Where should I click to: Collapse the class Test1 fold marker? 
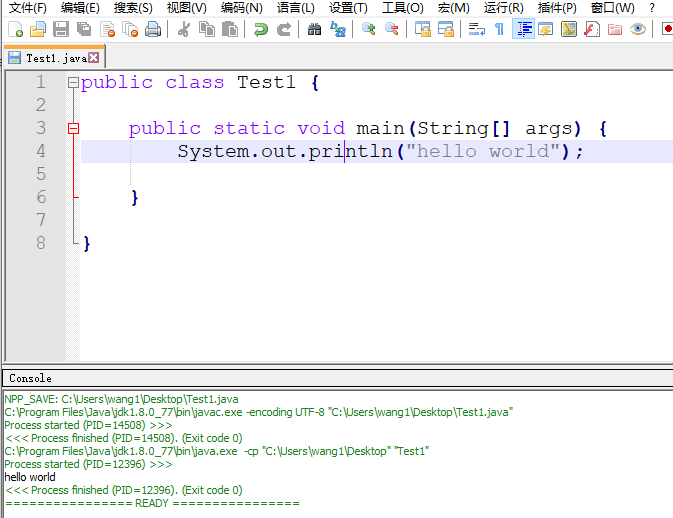point(73,83)
